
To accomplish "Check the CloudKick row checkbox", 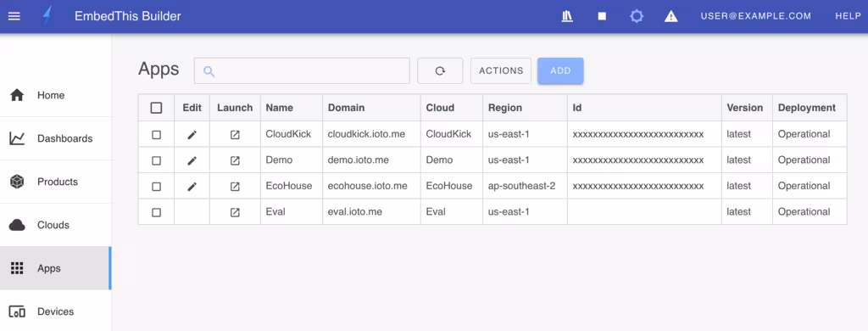I will (156, 134).
